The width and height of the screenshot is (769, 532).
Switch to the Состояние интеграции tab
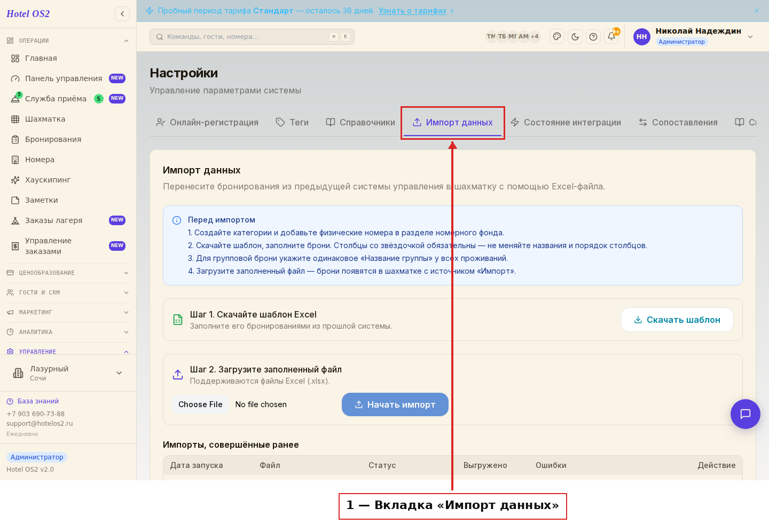coord(566,122)
